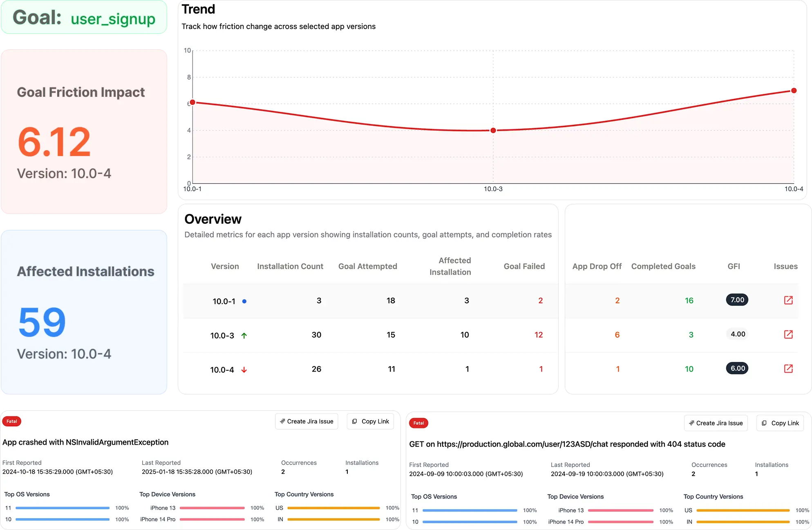Viewport: 812px width, 530px height.
Task: Click version 10.0-4 in overview table
Action: point(222,370)
